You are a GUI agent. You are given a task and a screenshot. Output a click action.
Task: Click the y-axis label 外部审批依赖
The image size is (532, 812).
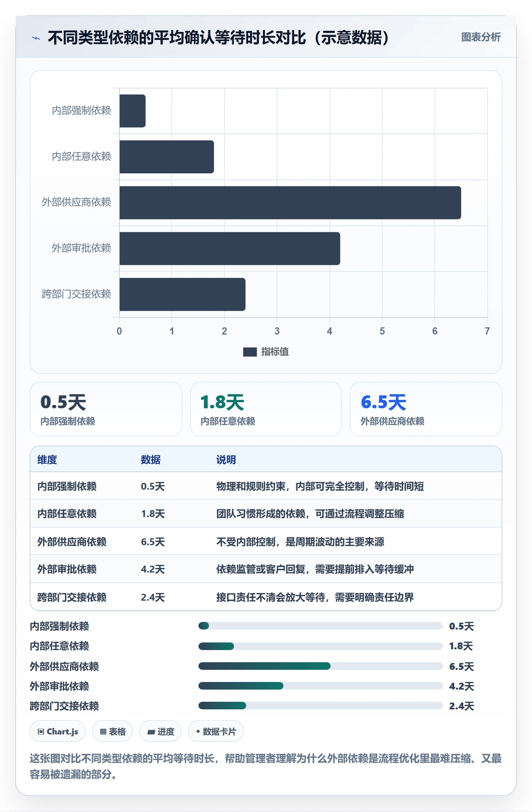(x=81, y=248)
